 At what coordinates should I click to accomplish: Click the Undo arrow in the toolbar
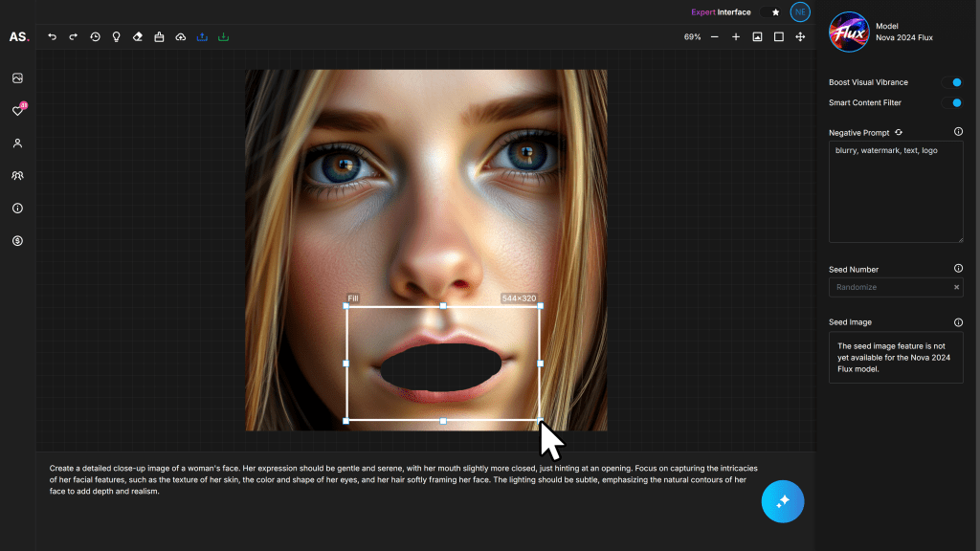point(52,37)
